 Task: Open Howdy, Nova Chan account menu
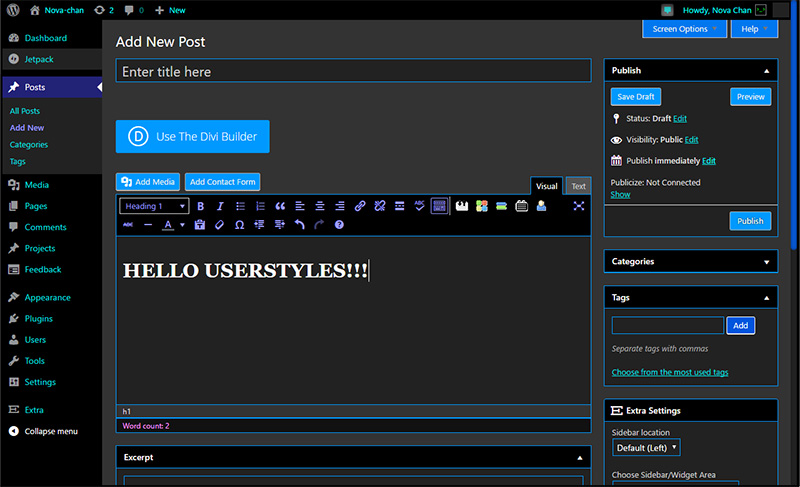[x=724, y=10]
